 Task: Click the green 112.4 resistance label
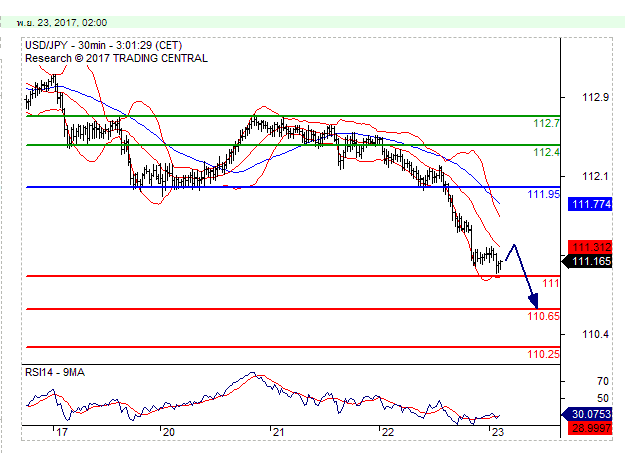point(546,152)
